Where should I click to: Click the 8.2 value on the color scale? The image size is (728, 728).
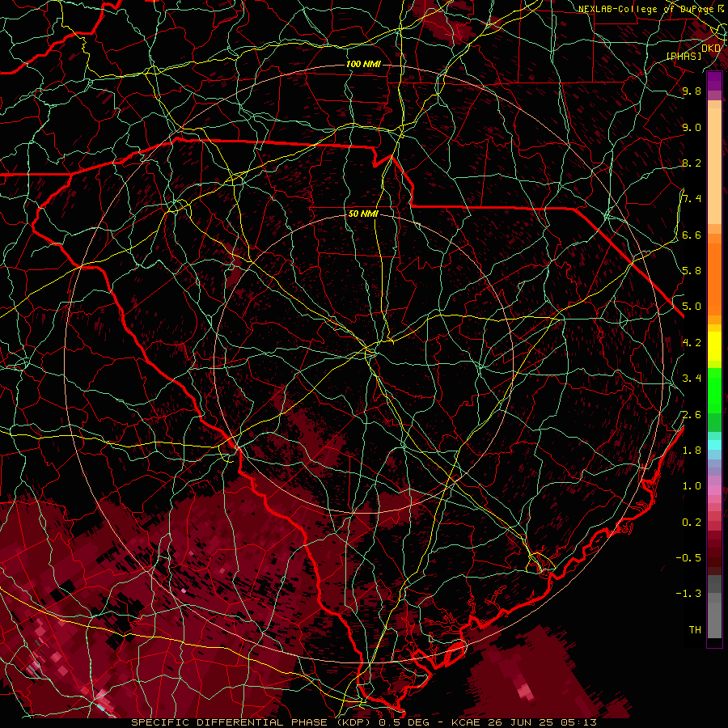tap(692, 163)
